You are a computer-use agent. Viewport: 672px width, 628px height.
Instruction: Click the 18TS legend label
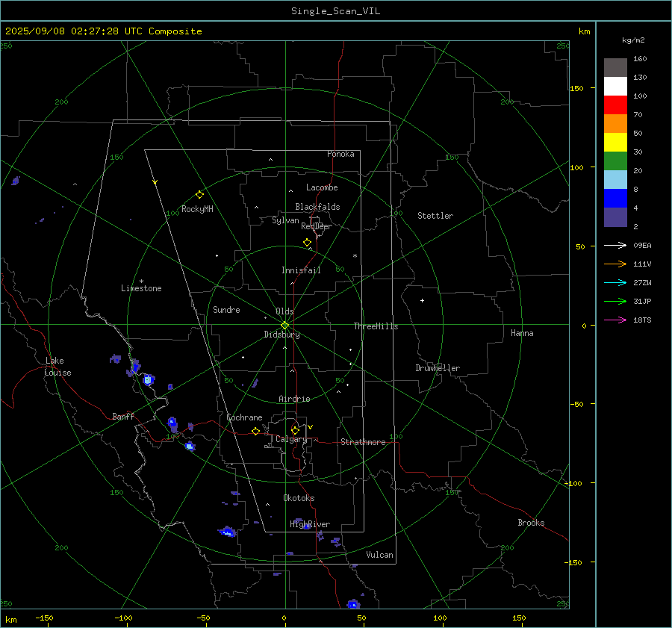click(x=642, y=320)
